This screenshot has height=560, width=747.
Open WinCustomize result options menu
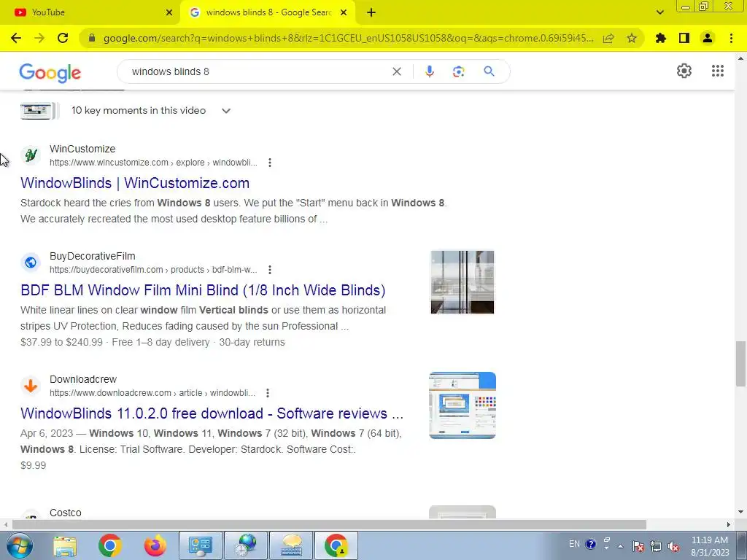click(270, 163)
